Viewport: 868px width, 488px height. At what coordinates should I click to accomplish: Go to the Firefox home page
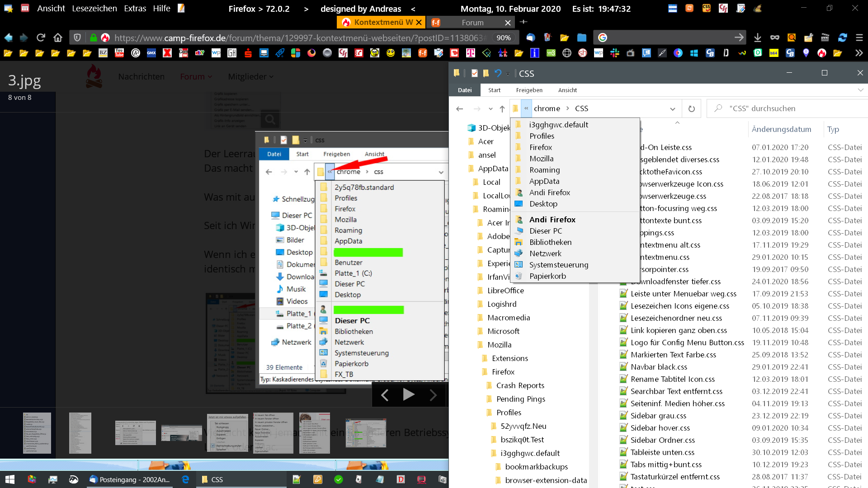[x=57, y=38]
